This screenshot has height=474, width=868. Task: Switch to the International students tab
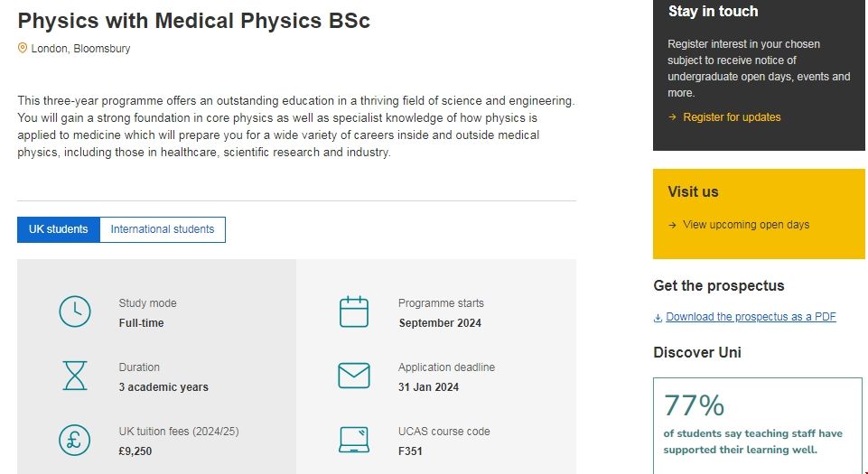[x=163, y=229]
